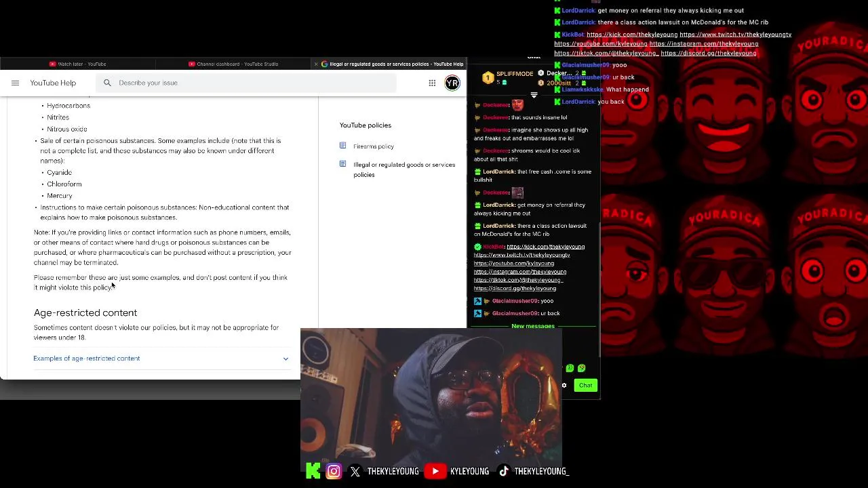Click the Kick logo in bottom overlay
The height and width of the screenshot is (488, 868).
[x=313, y=471]
